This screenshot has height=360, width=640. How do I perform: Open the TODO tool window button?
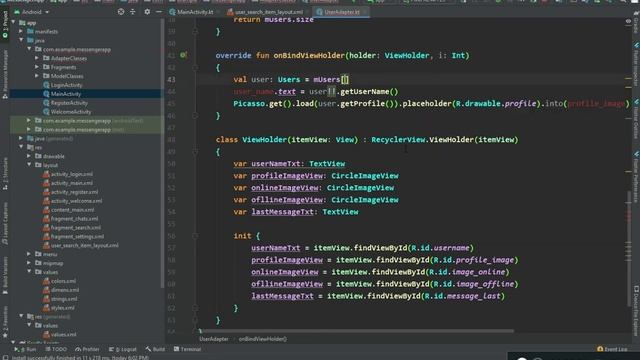pyautogui.click(x=56, y=349)
